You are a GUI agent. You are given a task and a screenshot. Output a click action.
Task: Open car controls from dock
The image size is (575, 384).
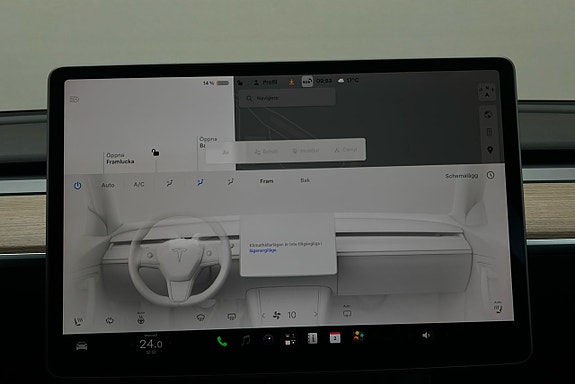pos(81,346)
